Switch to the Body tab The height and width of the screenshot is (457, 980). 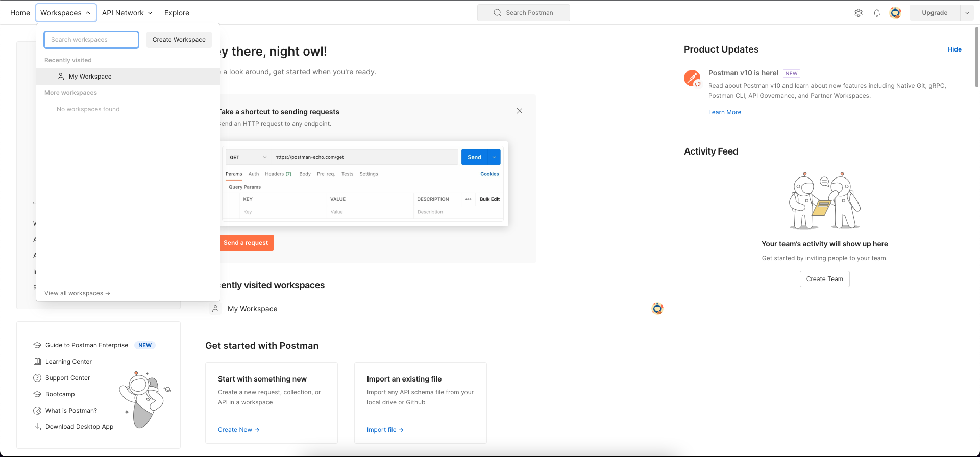[305, 174]
